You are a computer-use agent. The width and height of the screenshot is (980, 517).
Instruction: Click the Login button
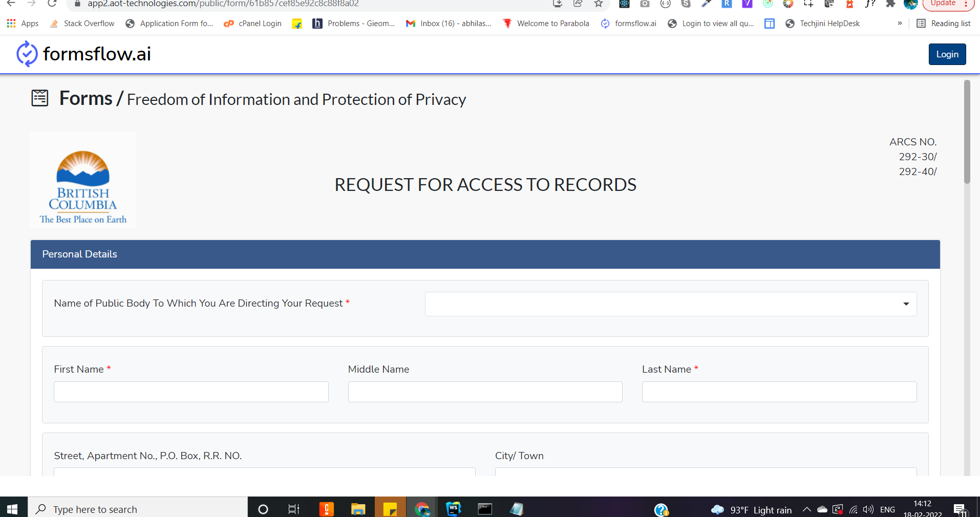947,54
